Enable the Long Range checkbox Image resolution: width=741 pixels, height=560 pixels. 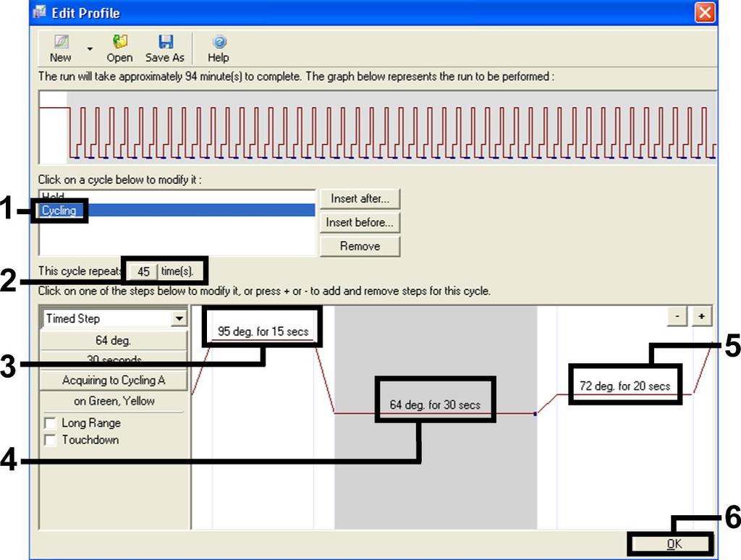pos(50,423)
